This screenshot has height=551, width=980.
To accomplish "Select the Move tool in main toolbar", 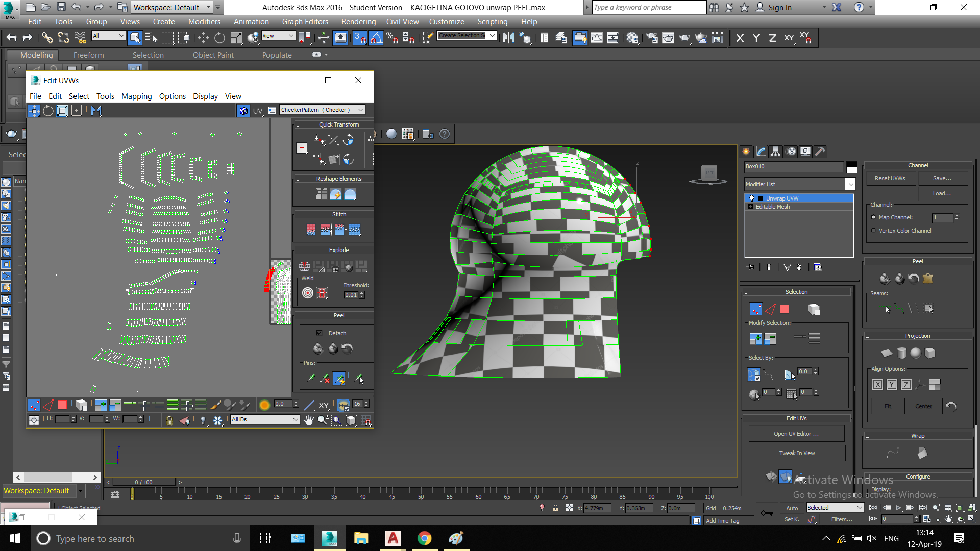I will pos(203,38).
